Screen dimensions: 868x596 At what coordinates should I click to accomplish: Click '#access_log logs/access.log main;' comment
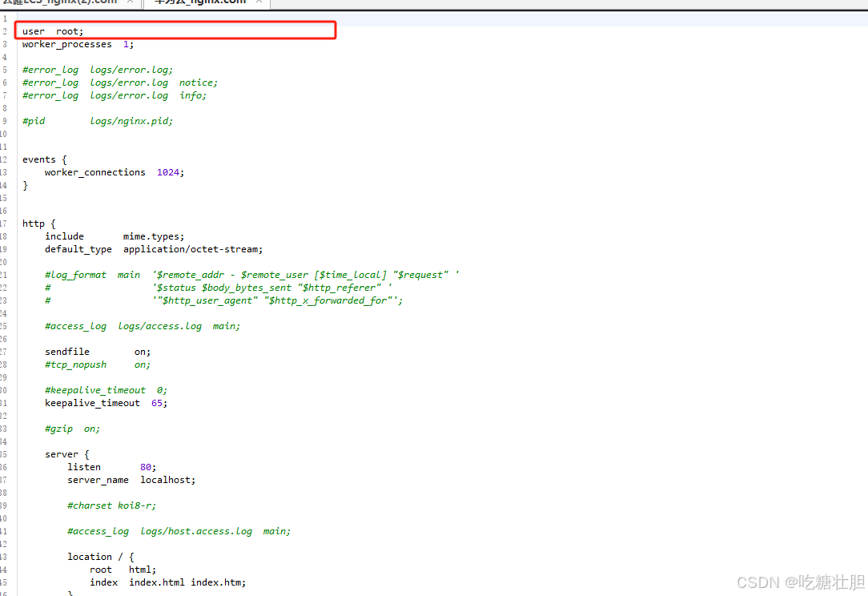point(143,326)
